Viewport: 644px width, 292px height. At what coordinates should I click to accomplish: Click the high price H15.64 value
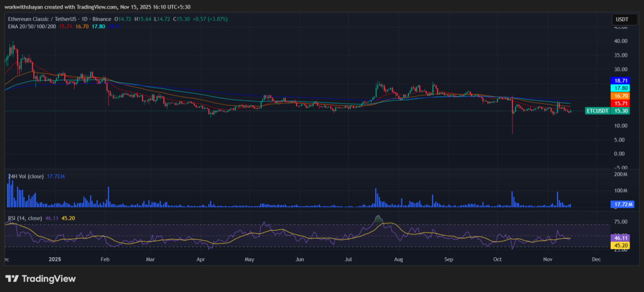pyautogui.click(x=143, y=19)
